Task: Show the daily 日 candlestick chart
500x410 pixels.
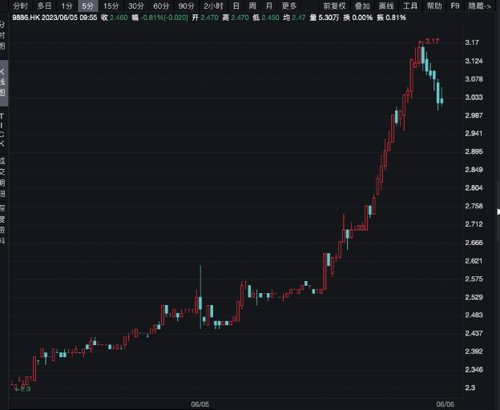Action: pos(236,6)
